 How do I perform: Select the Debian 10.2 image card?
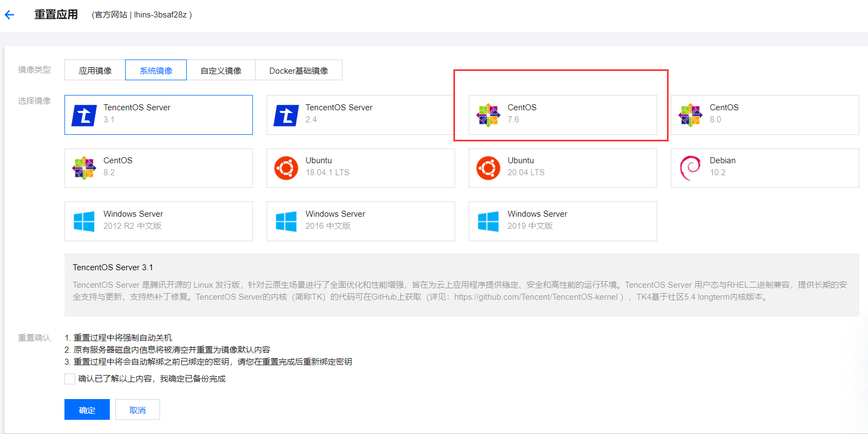click(x=765, y=168)
